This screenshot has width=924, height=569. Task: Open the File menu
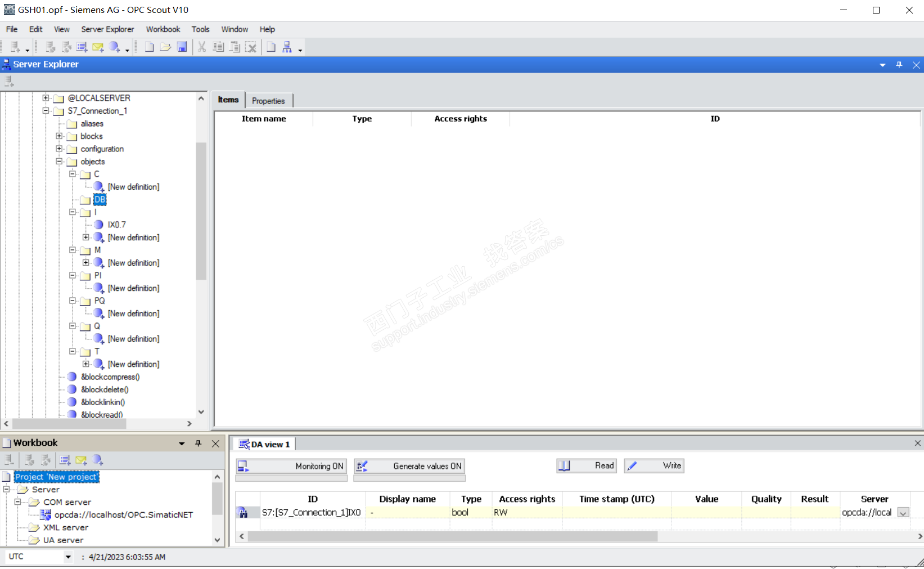(x=12, y=29)
